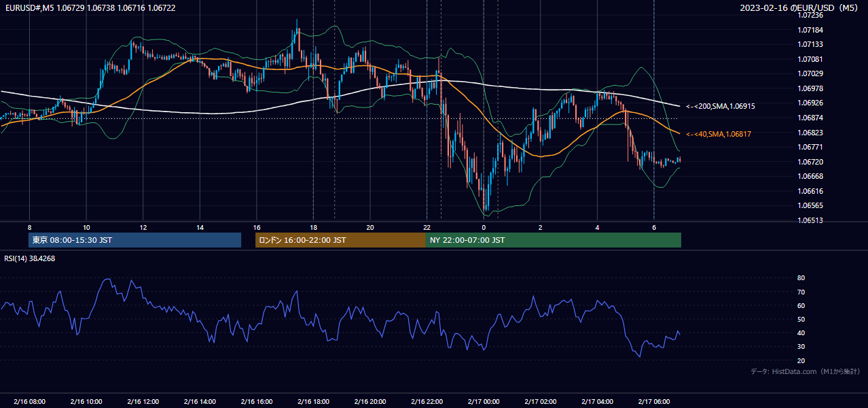The width and height of the screenshot is (868, 408).
Task: Click the 2/17 00:00 time label
Action: click(484, 402)
